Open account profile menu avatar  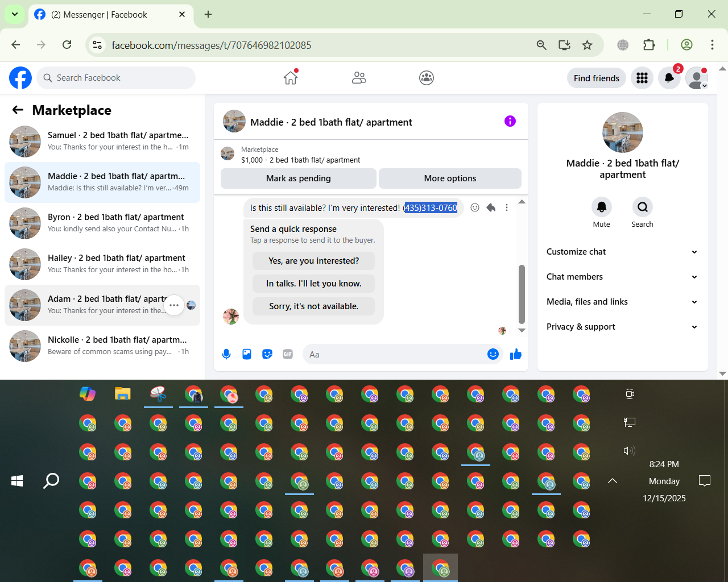[697, 78]
